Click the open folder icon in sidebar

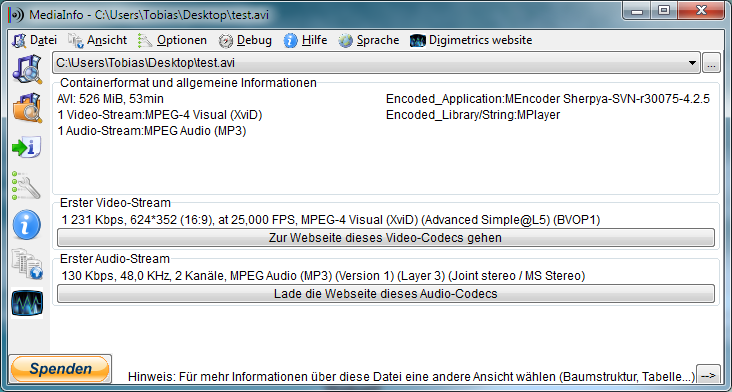point(27,108)
